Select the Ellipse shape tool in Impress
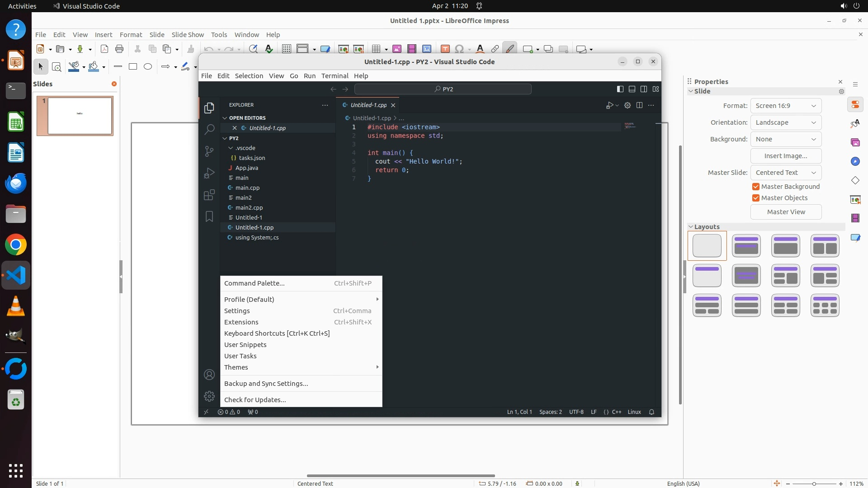The width and height of the screenshot is (868, 488). pos(148,67)
